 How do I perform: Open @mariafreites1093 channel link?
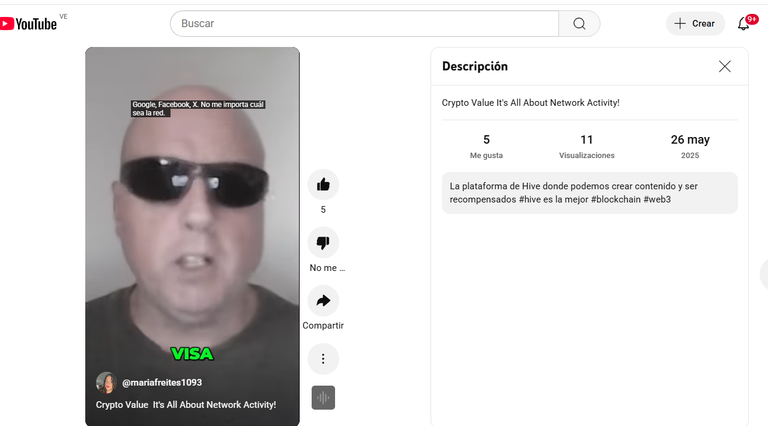[162, 382]
